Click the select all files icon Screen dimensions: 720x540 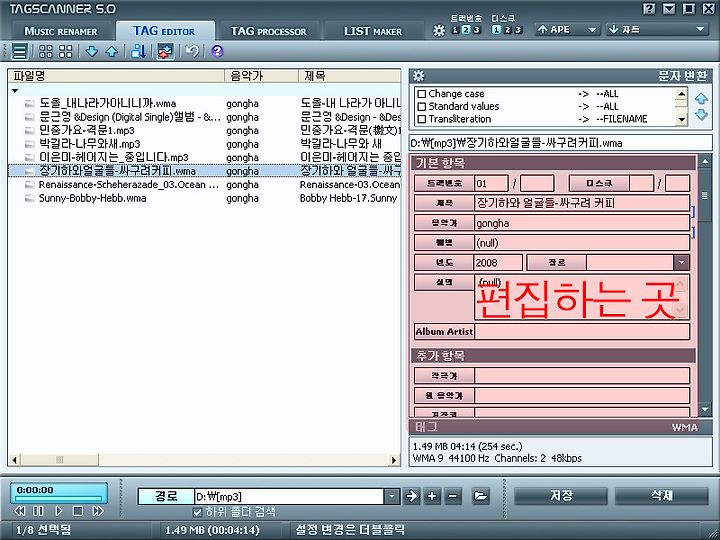(45, 51)
